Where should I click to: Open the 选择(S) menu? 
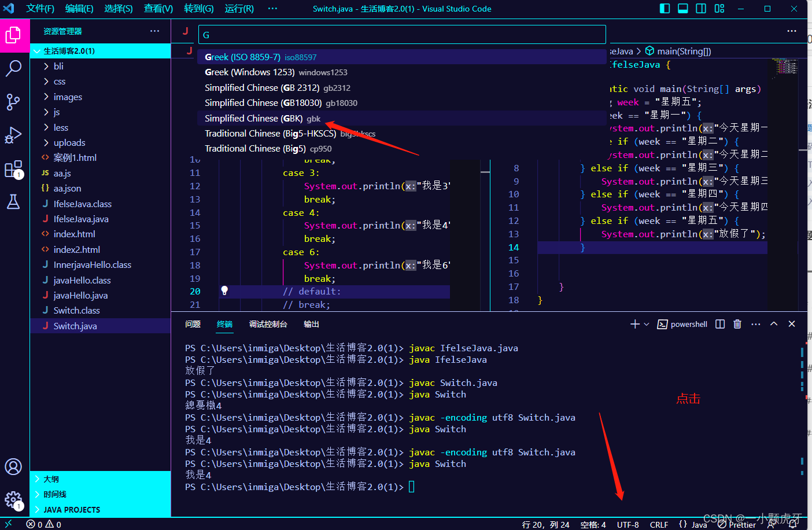click(119, 9)
